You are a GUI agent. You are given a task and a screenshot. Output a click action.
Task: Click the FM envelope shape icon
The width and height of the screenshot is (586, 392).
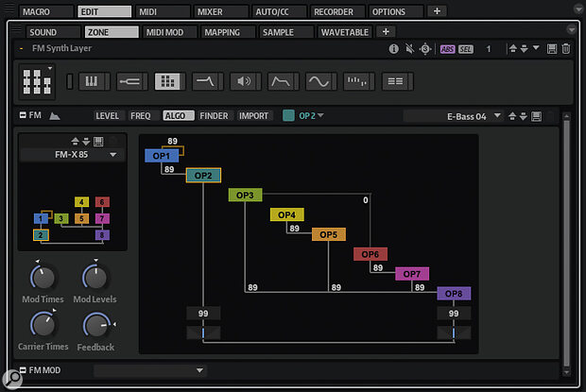click(55, 116)
